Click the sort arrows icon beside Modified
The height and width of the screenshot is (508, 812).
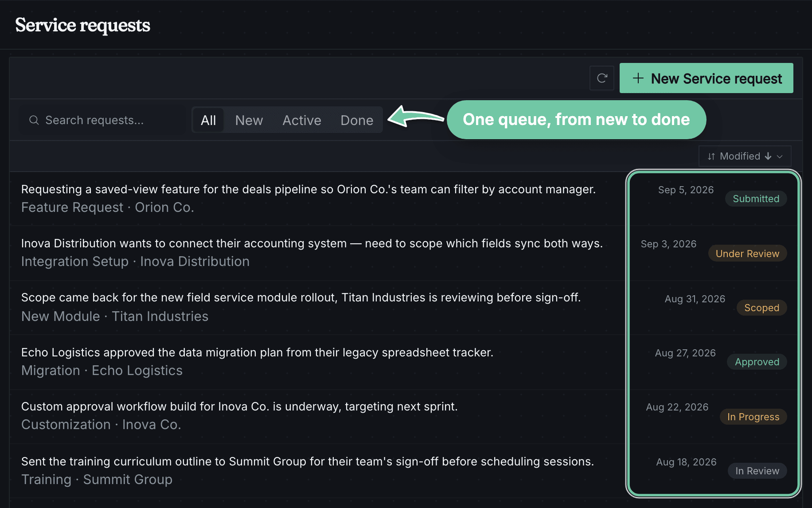pos(711,156)
